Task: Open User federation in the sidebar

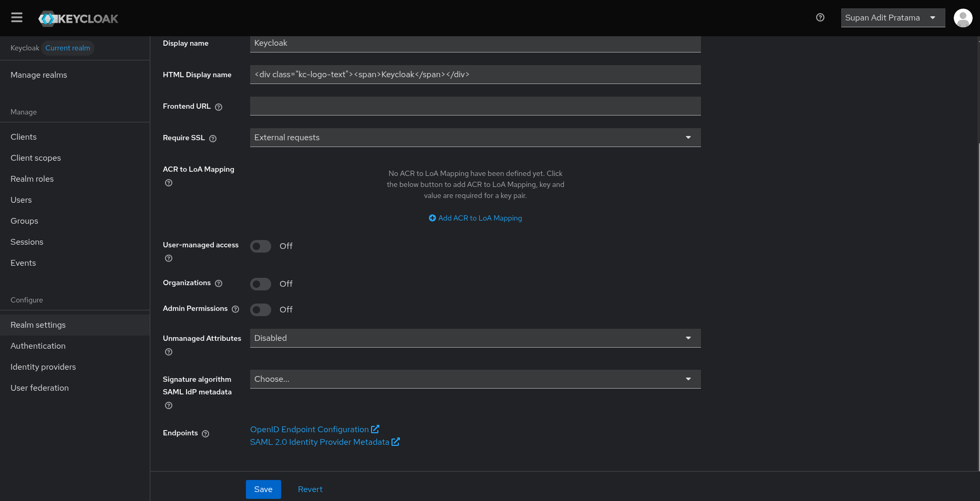Action: 75,388
